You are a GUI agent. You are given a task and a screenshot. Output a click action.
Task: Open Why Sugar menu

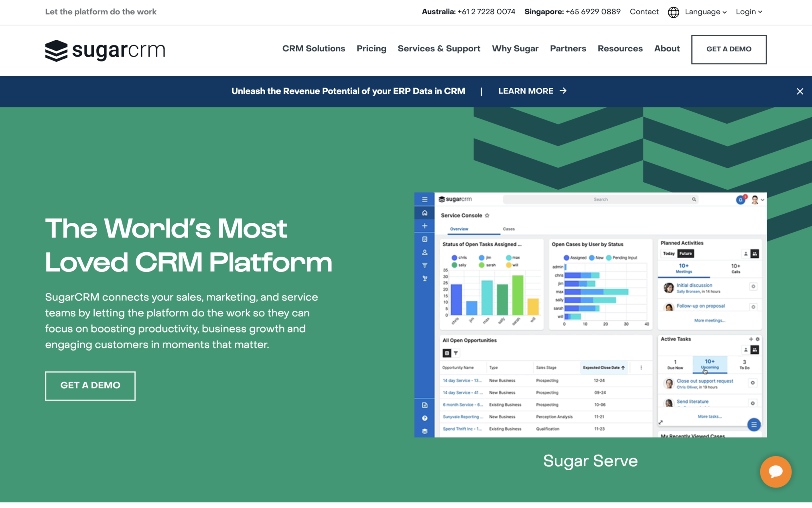[x=515, y=49]
